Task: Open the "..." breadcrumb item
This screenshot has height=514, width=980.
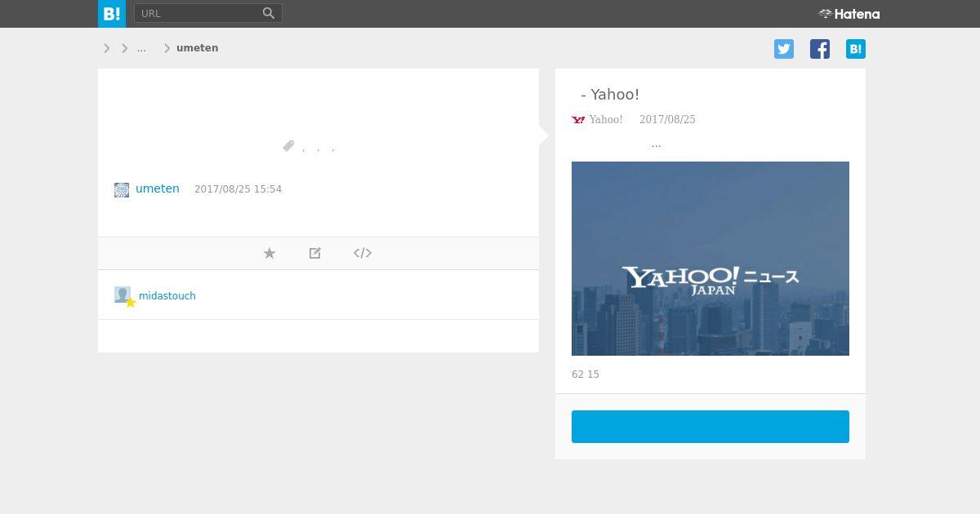Action: [141, 48]
